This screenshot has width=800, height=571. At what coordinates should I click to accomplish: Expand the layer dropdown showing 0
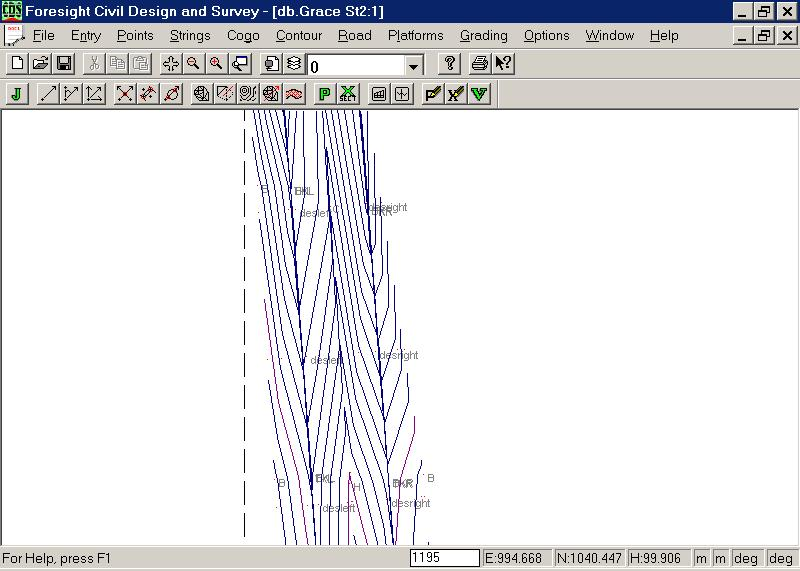coord(414,66)
